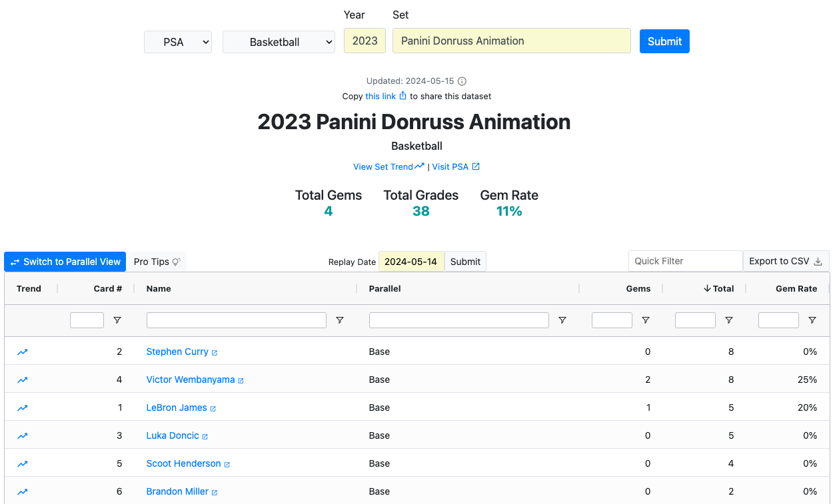Open trend chart for Stephen Curry row
This screenshot has width=835, height=504.
tap(22, 352)
